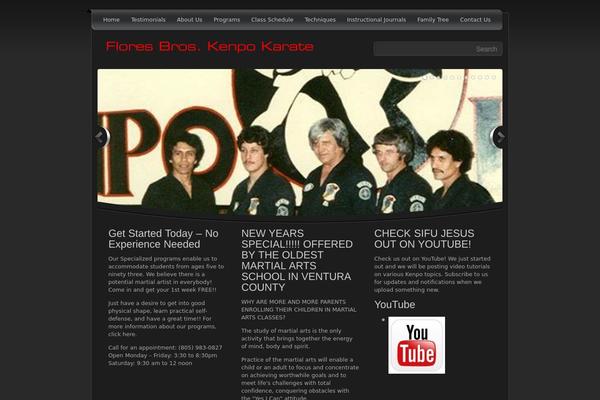Open the Family Tree page
Screen dimensions: 600x400
(433, 20)
